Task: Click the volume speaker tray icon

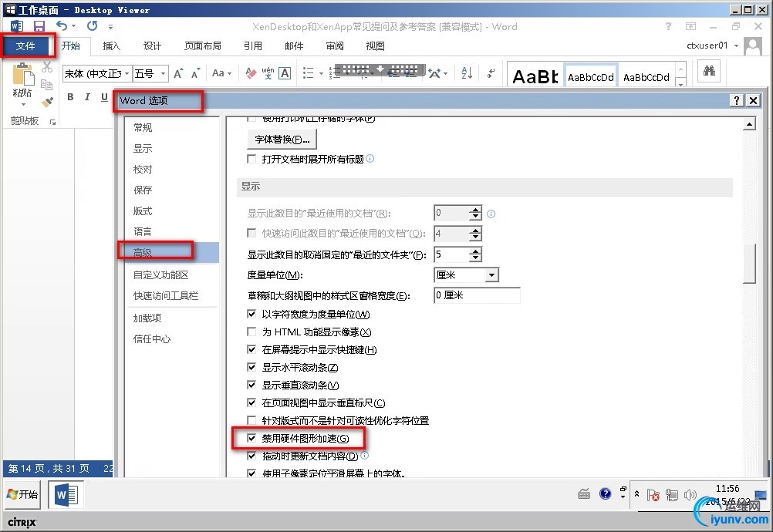Action: coord(690,494)
